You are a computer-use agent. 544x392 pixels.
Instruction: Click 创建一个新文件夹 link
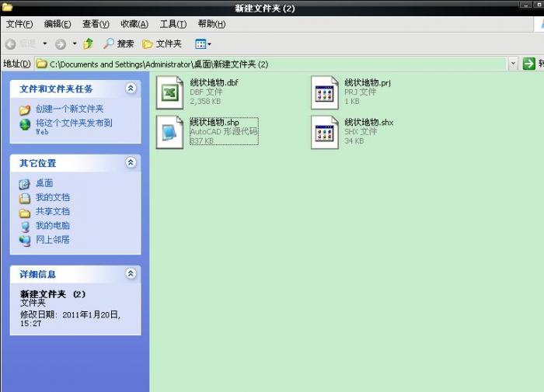(69, 109)
